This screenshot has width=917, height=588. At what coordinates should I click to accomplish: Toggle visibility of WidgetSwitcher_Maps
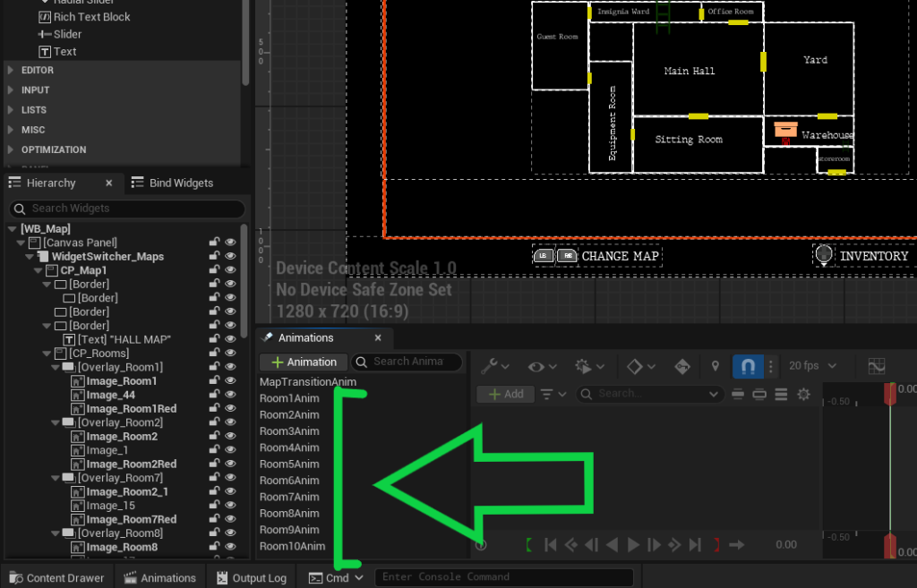click(230, 257)
